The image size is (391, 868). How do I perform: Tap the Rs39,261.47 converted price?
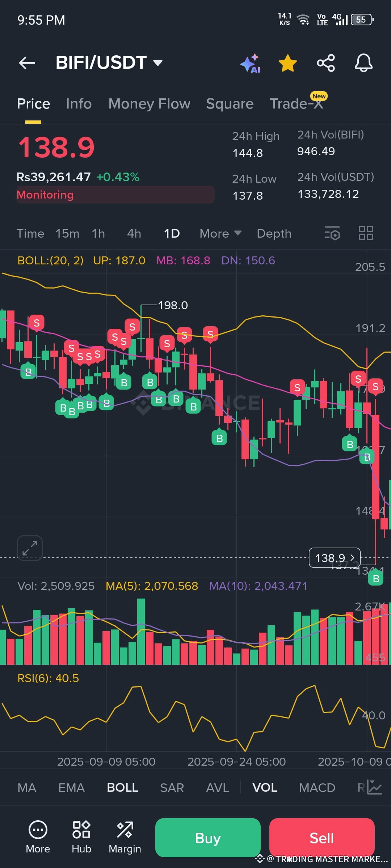pos(54,177)
